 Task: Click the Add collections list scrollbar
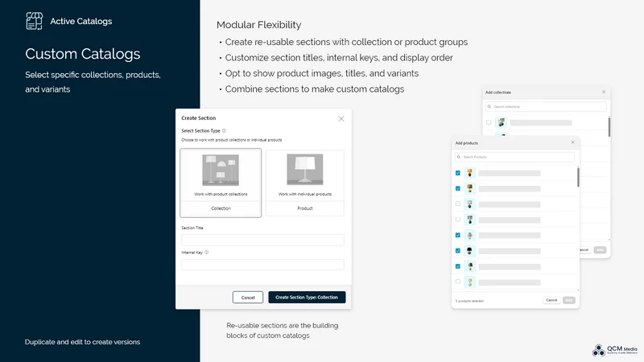pyautogui.click(x=609, y=126)
